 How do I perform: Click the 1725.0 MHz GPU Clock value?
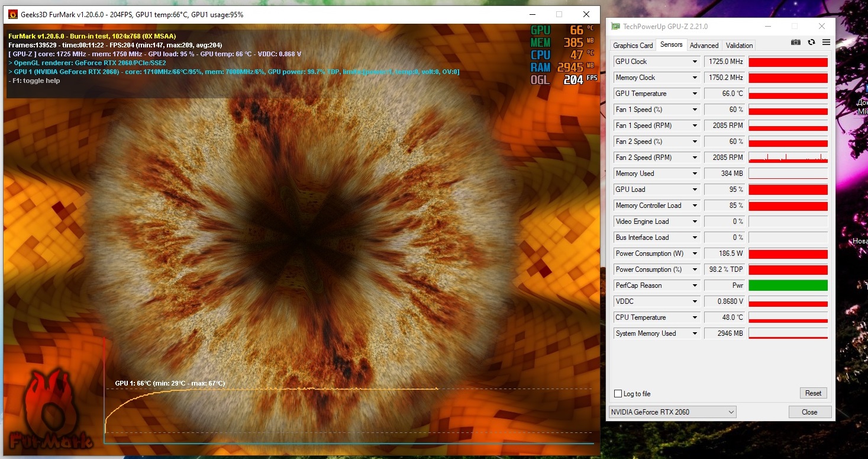(724, 62)
